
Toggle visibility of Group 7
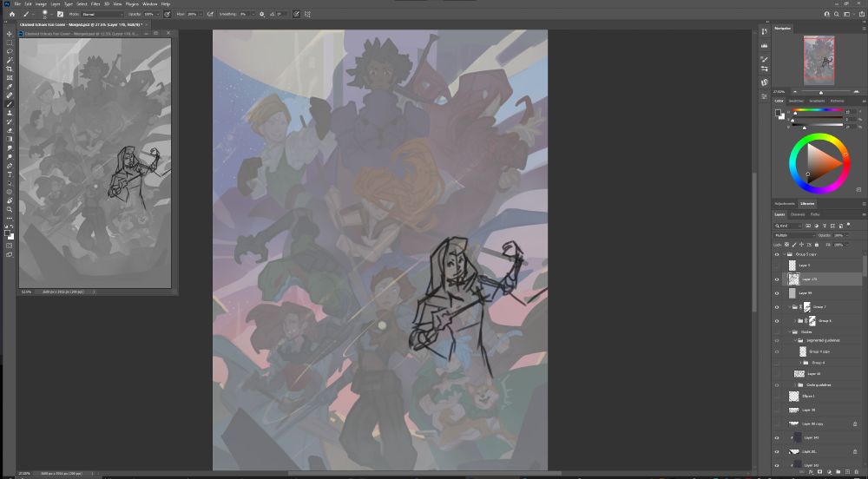tap(777, 307)
